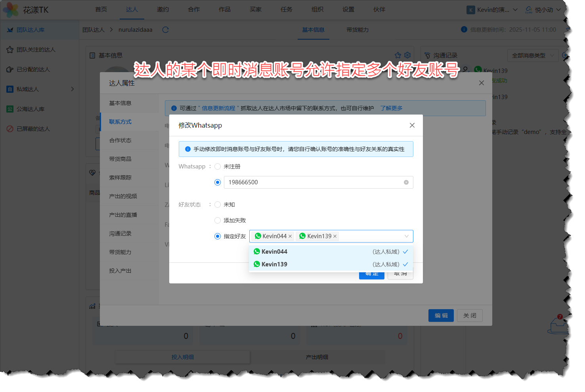Remove the Kevin044 tag from friend selector
The image size is (585, 392).
click(290, 236)
